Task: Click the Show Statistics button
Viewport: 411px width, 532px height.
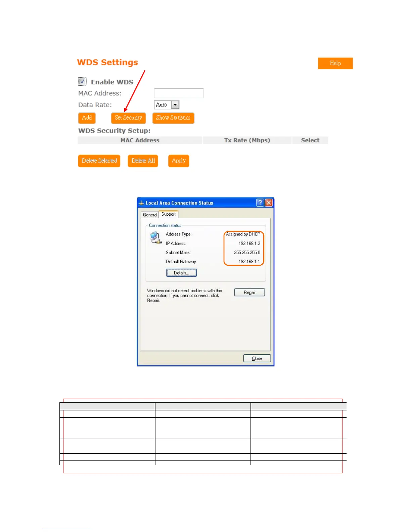Action: pos(173,118)
